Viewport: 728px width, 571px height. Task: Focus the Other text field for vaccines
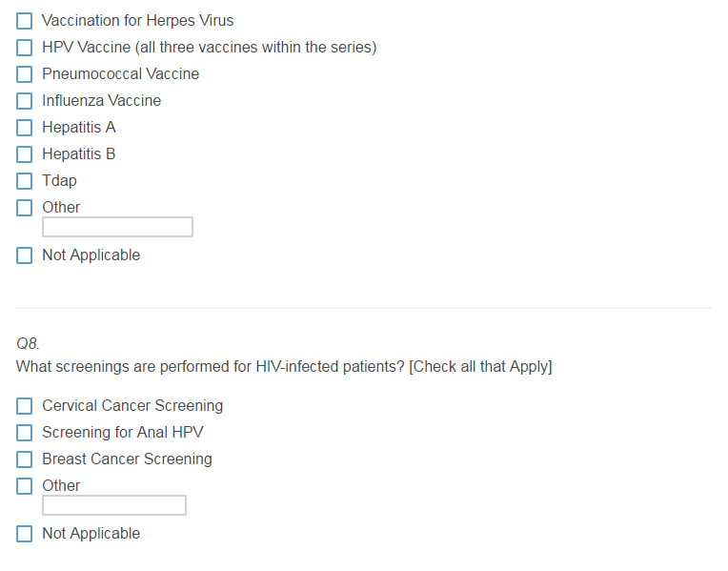[117, 227]
